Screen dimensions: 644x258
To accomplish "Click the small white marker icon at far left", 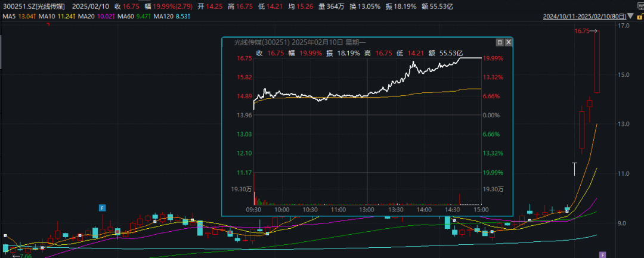I will pos(5,237).
